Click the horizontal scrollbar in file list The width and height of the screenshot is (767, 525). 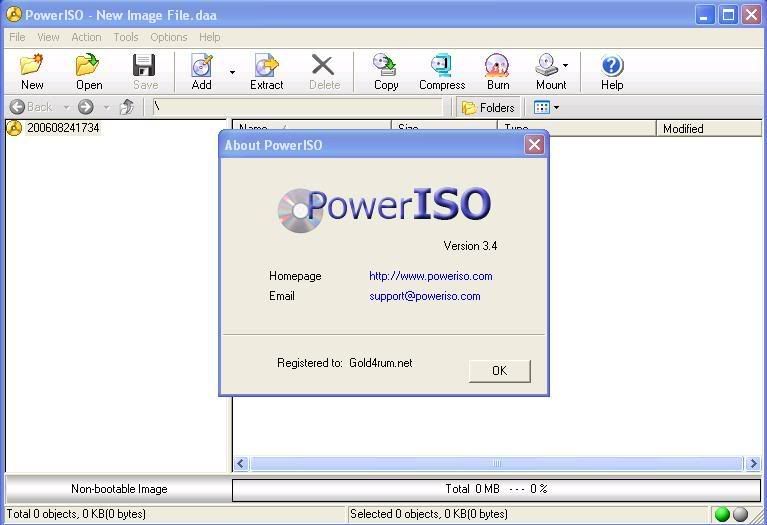click(496, 463)
